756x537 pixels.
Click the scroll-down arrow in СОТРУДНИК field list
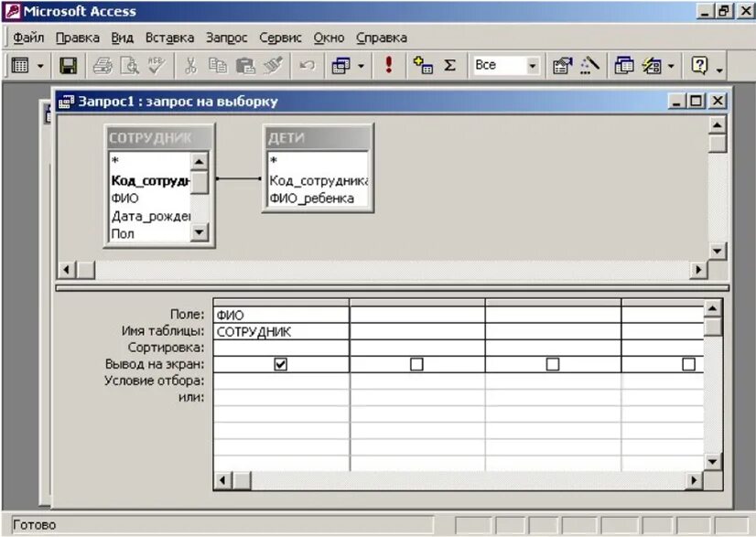pos(200,232)
